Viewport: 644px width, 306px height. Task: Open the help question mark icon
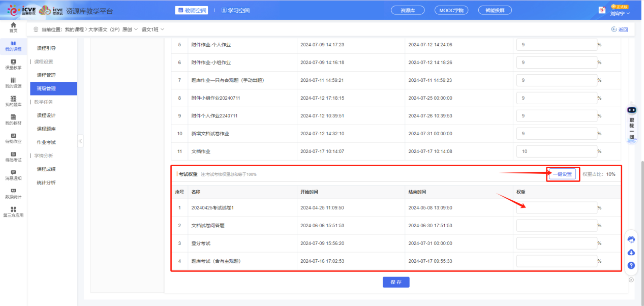631,265
